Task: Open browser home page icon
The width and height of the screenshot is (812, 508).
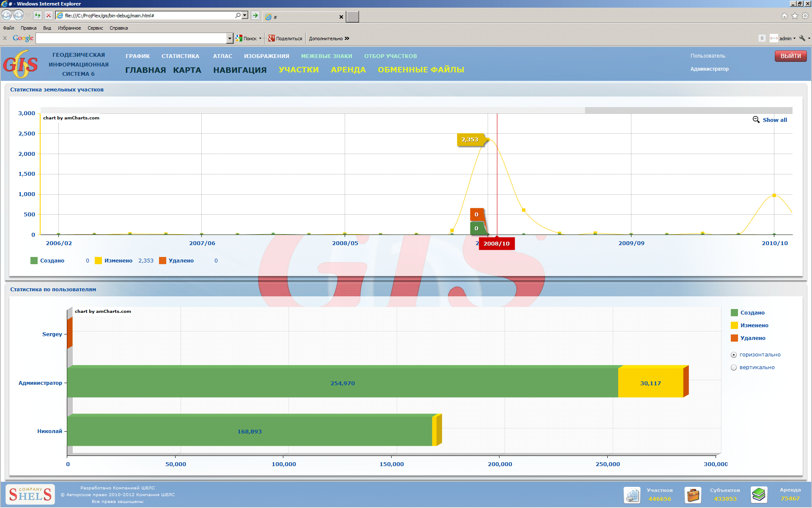Action: click(784, 16)
